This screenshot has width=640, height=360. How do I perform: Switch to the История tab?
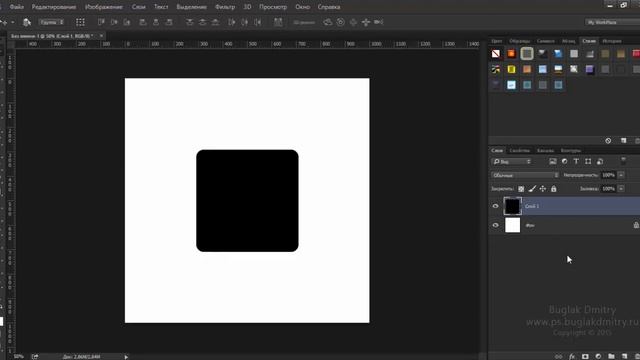pos(612,41)
